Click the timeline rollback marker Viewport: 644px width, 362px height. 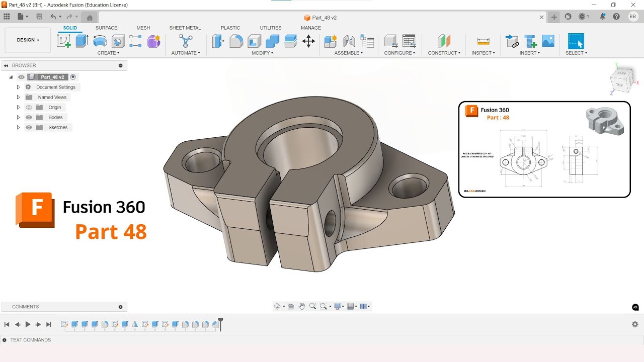coord(220,324)
